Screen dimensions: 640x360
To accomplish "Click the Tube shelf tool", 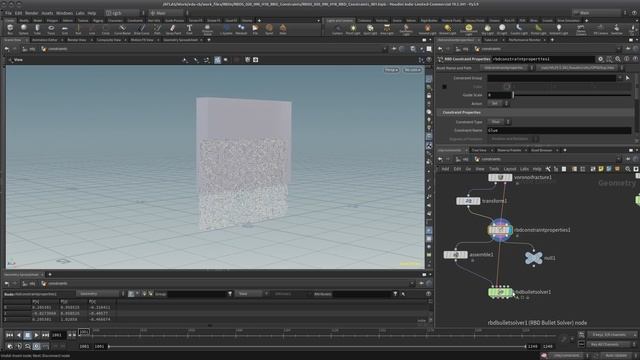I will pyautogui.click(x=37, y=29).
